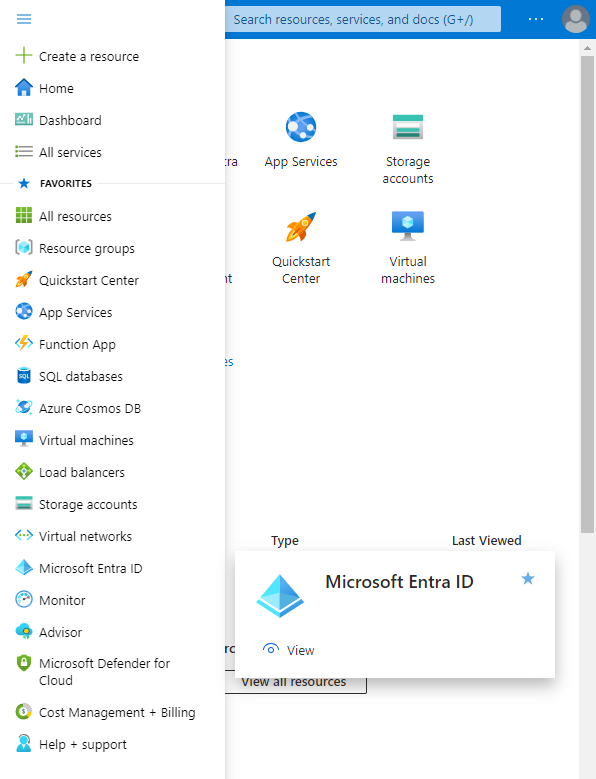Click the Microsoft Entra ID card title
The height and width of the screenshot is (779, 596).
pyautogui.click(x=399, y=581)
